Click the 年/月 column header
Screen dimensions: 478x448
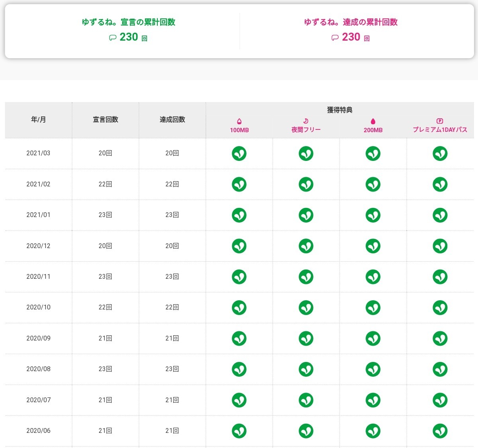[x=38, y=119]
